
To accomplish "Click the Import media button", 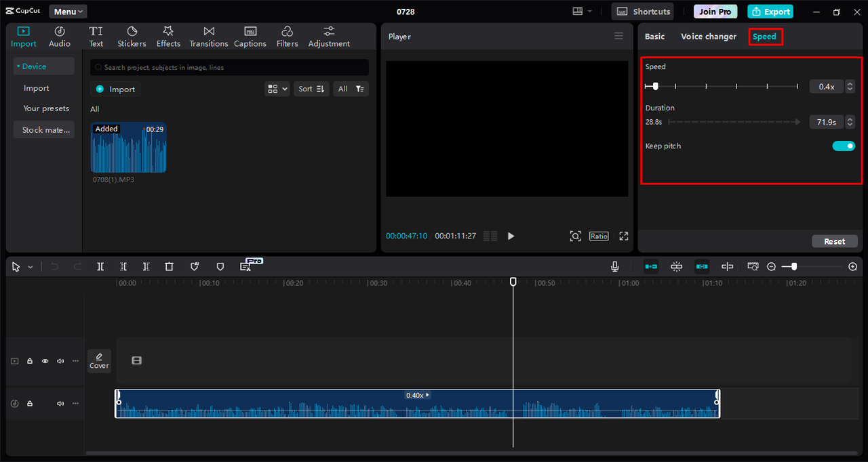I will click(x=115, y=89).
